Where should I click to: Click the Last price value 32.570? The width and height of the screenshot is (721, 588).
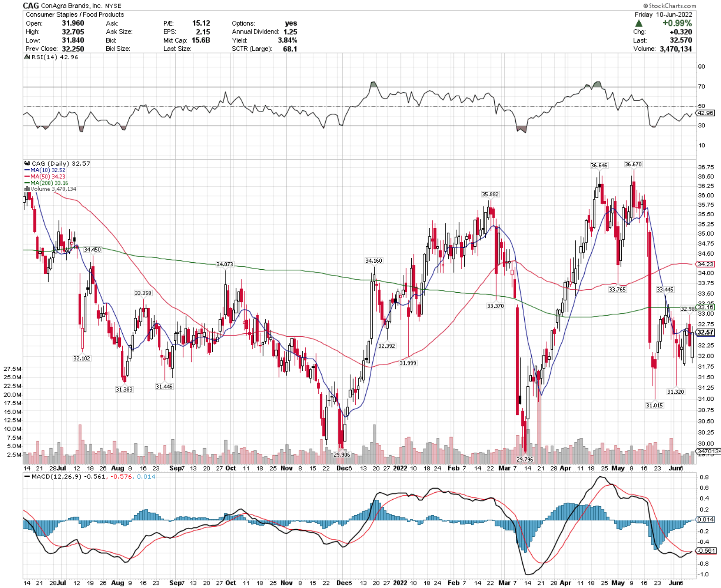click(x=681, y=40)
